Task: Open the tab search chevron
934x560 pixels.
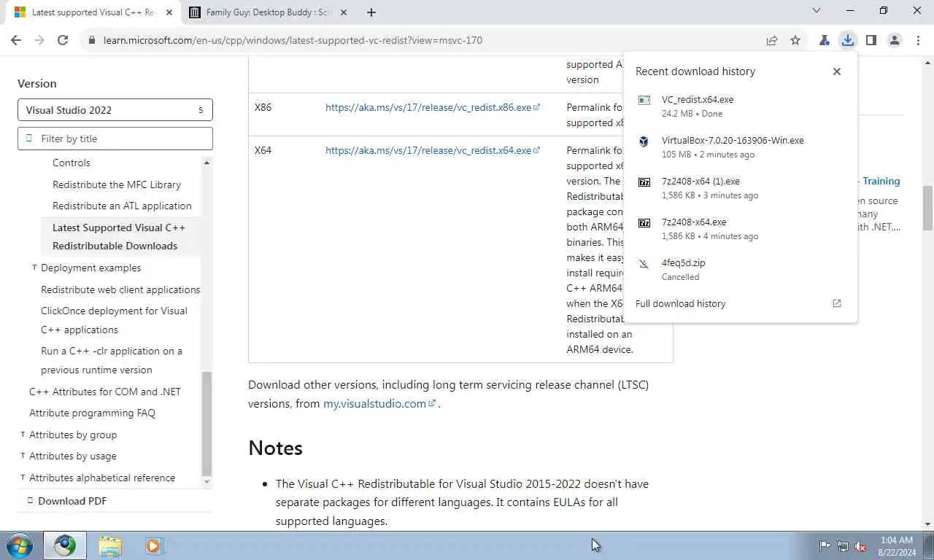Action: 817,10
